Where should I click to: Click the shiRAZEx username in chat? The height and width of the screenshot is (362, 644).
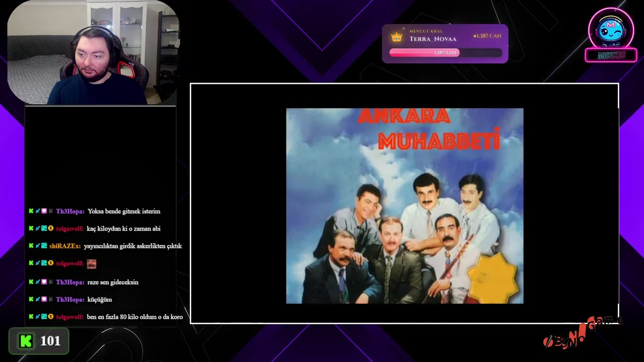click(x=65, y=246)
